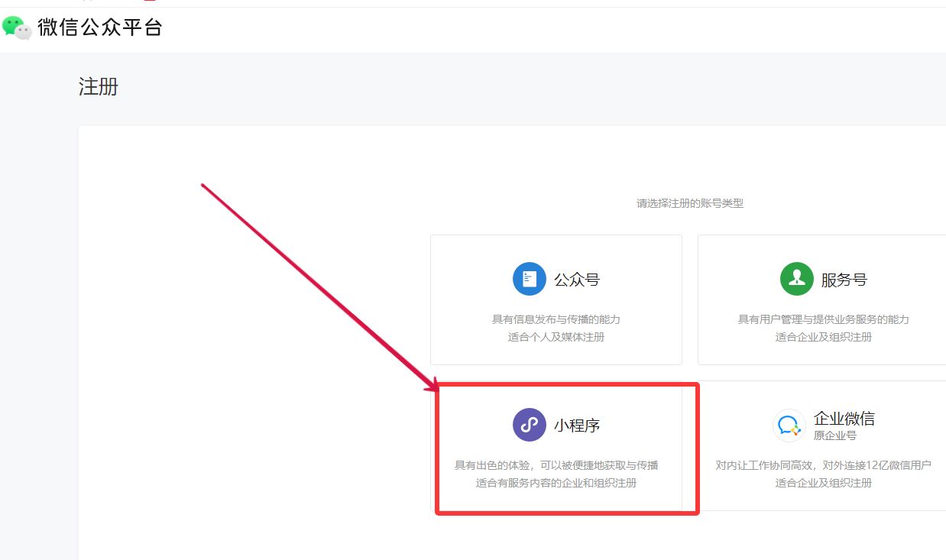Click the green 服务号 person icon
The image size is (946, 560).
(796, 278)
